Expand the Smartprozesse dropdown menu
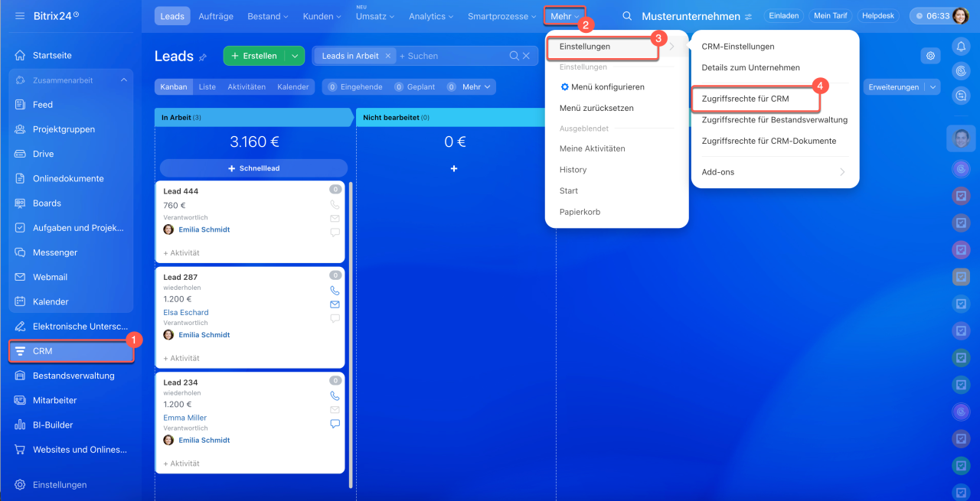 (502, 16)
